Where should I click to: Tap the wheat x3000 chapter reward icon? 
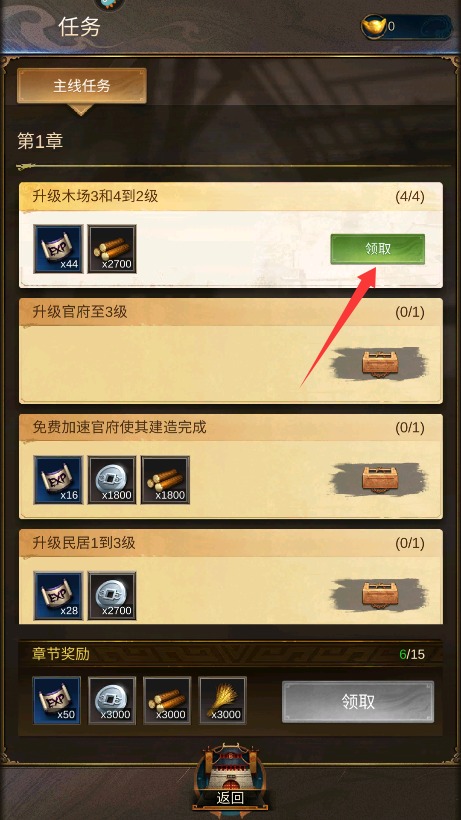point(223,700)
